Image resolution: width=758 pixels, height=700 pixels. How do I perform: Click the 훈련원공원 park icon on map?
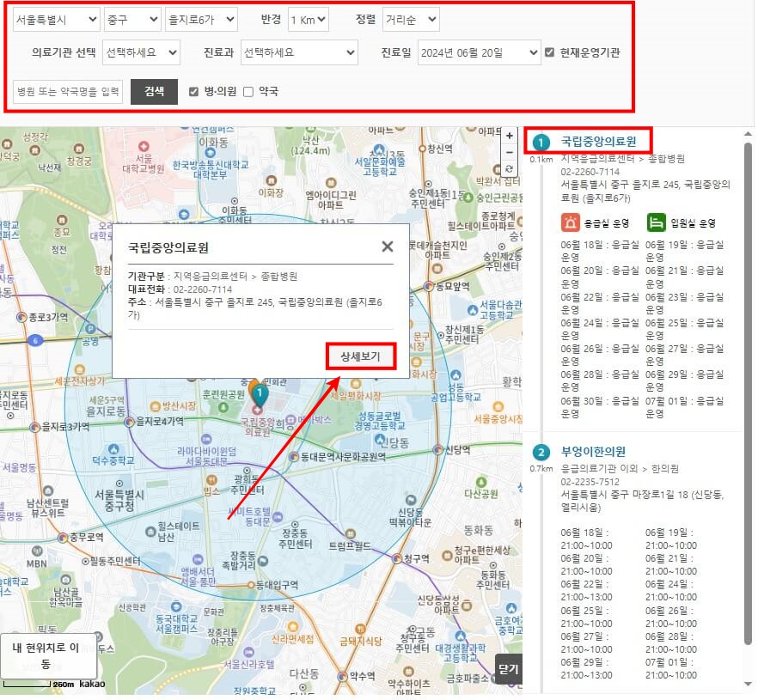point(223,407)
